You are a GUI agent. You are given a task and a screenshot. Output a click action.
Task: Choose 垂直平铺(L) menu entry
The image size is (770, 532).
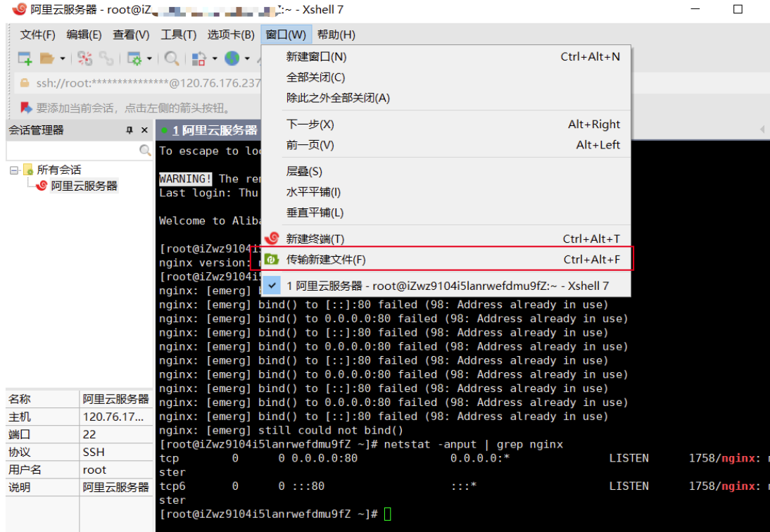pos(446,213)
